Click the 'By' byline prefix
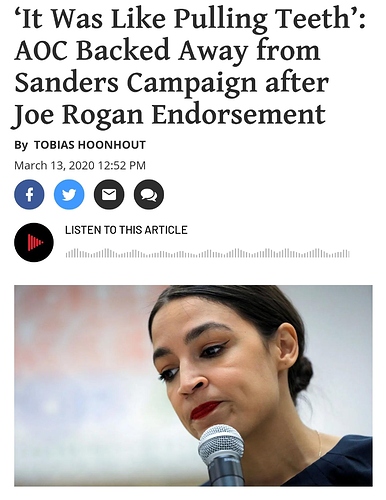Screen dimensions: 386x500 point(21,145)
